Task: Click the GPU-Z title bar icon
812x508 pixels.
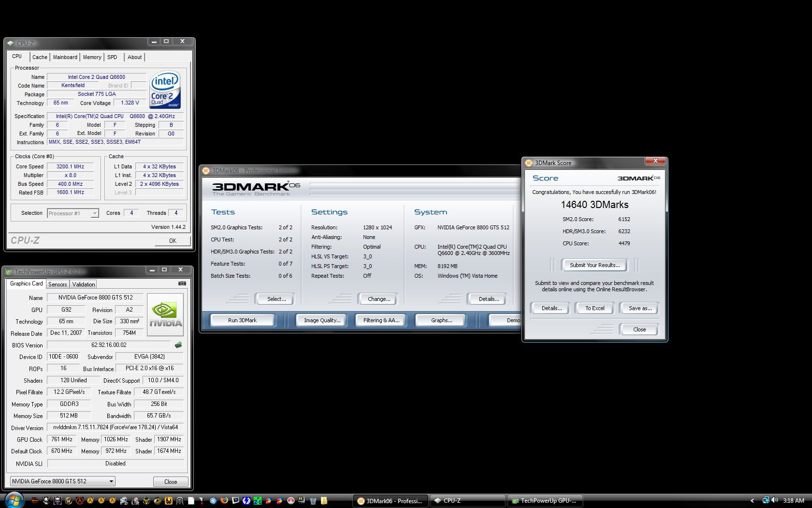Action: (x=9, y=271)
